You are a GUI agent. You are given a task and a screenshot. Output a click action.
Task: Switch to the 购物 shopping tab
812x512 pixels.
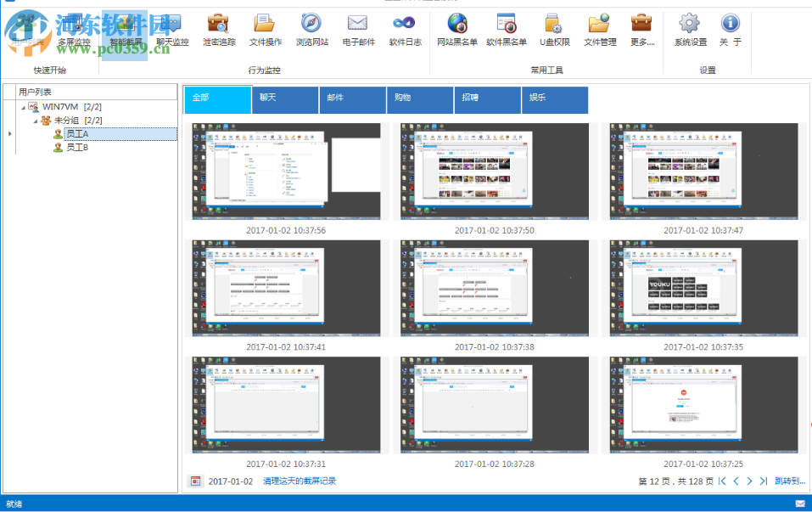pos(420,99)
